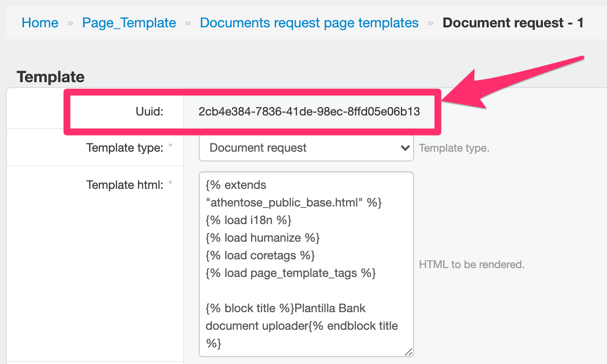Screen dimensions: 607x364
Task: Choose Document request from template type selector
Action: point(258,148)
